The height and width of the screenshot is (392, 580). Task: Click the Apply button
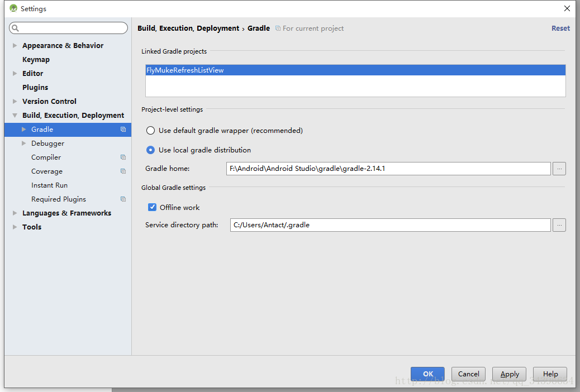[x=509, y=374]
